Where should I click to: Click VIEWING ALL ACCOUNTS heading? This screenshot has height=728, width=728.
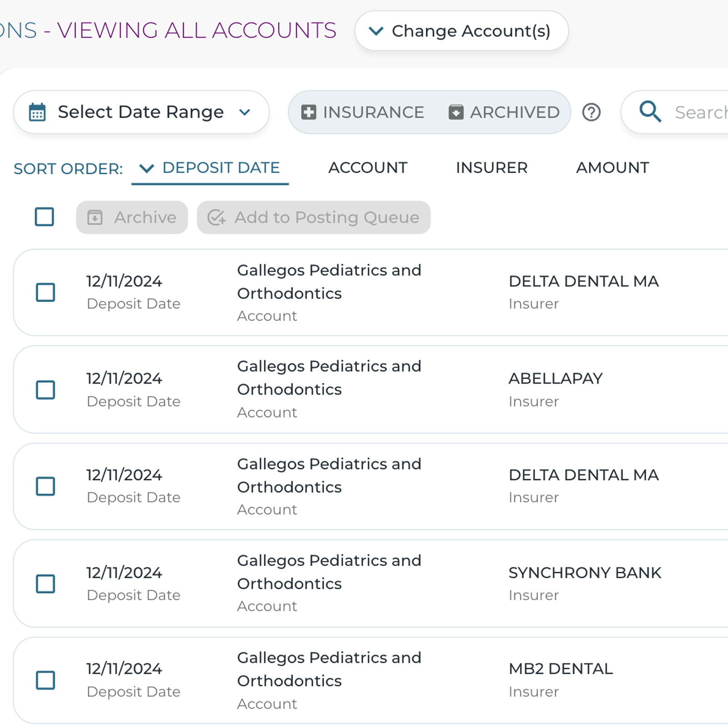pos(197,30)
